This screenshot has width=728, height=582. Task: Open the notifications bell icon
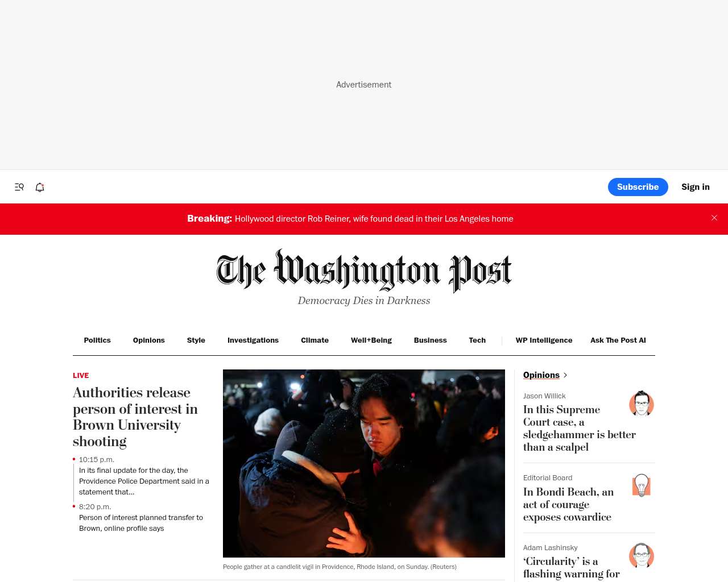point(40,187)
